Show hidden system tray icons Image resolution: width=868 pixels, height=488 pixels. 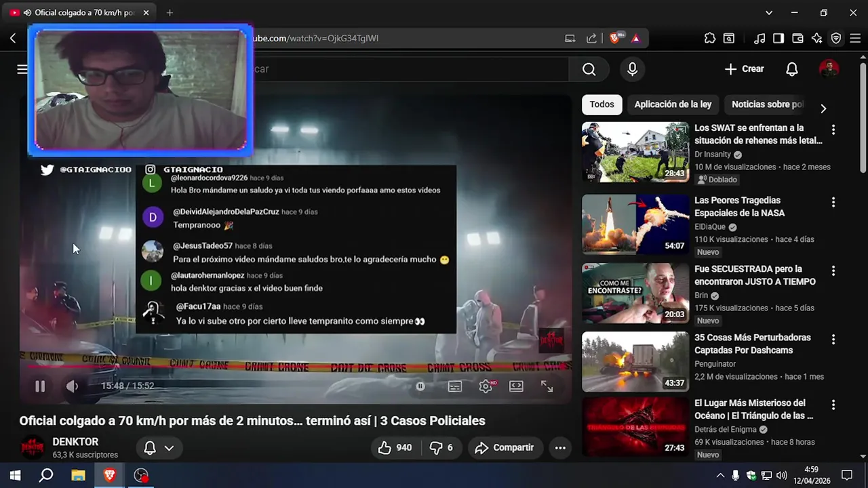pyautogui.click(x=720, y=475)
